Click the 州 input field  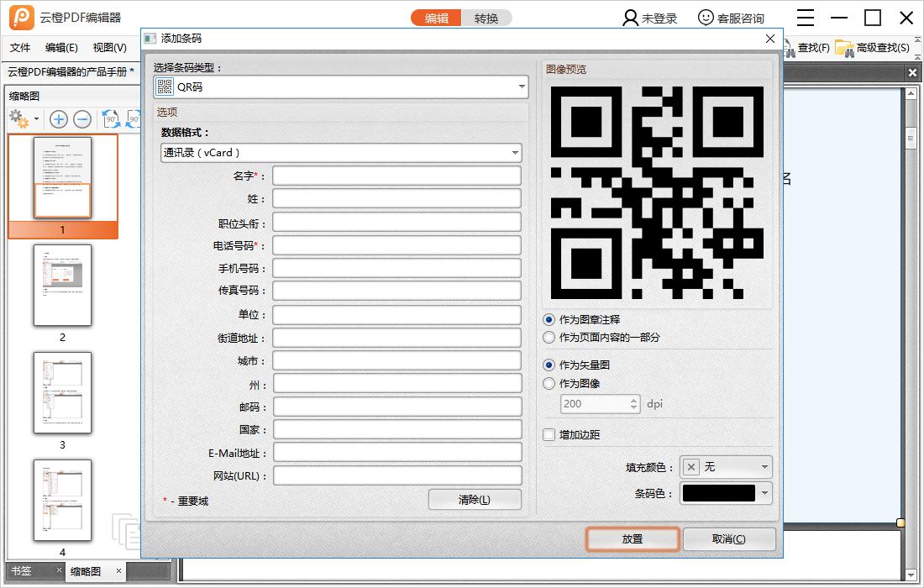pyautogui.click(x=397, y=384)
